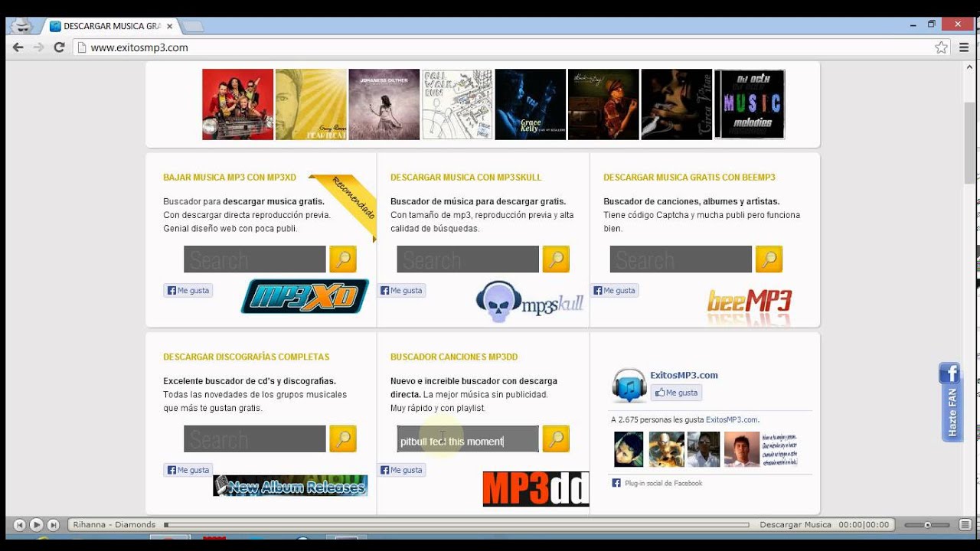
Task: Click BAJAR MUSICA MP3 CON MP3XD heading
Action: pos(230,178)
